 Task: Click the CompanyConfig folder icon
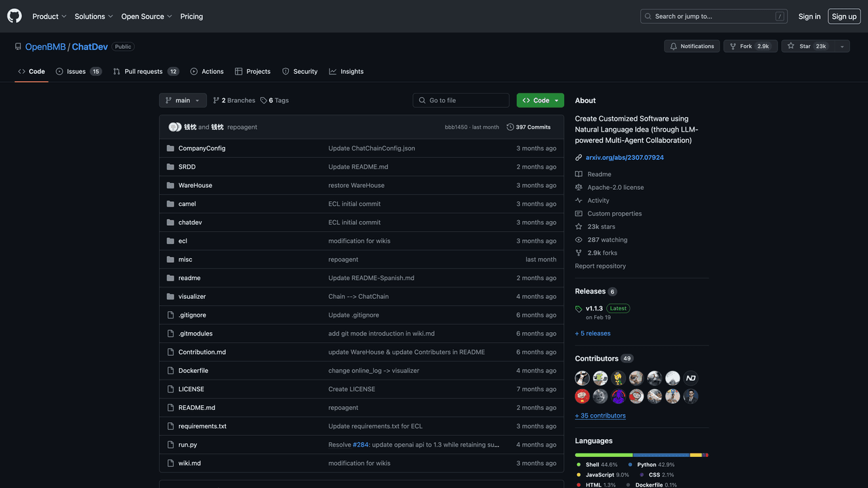click(x=171, y=148)
